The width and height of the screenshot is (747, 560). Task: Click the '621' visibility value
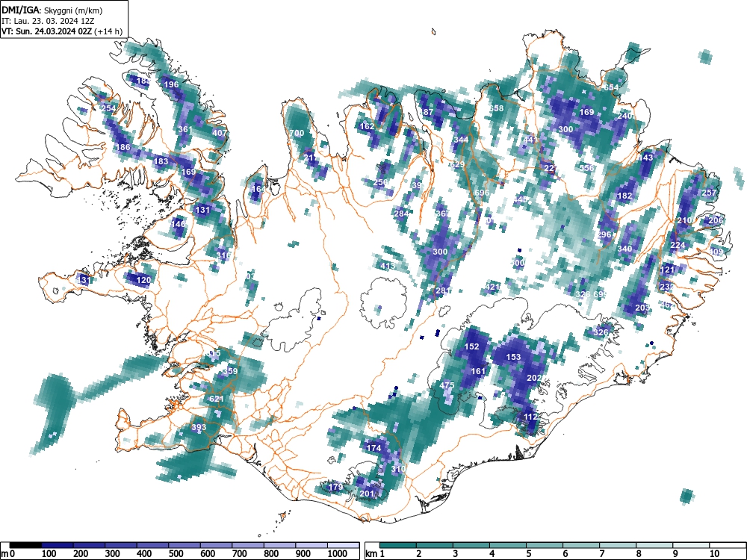(x=217, y=399)
